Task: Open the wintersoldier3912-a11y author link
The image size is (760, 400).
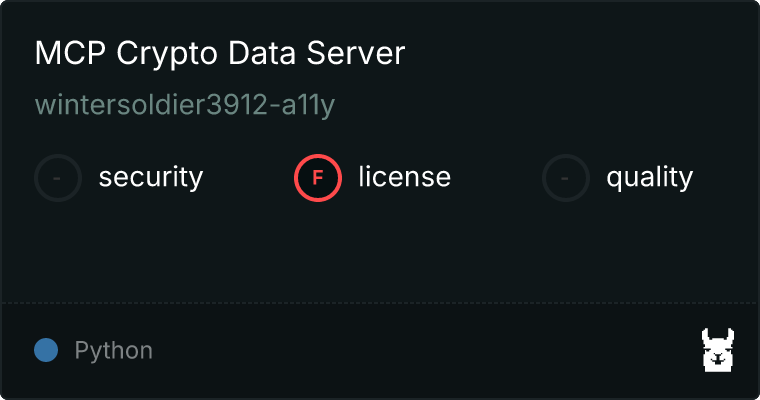Action: (x=184, y=106)
